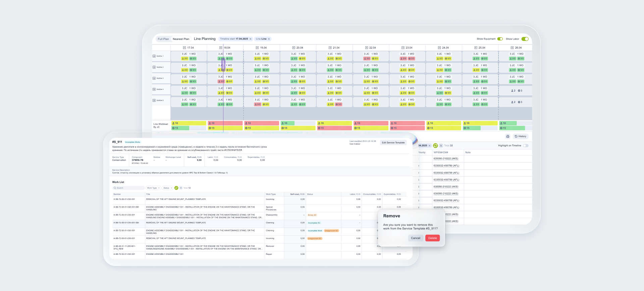The image size is (644, 291).
Task: Turn off the Show Equipment toggle
Action: [x=500, y=39]
